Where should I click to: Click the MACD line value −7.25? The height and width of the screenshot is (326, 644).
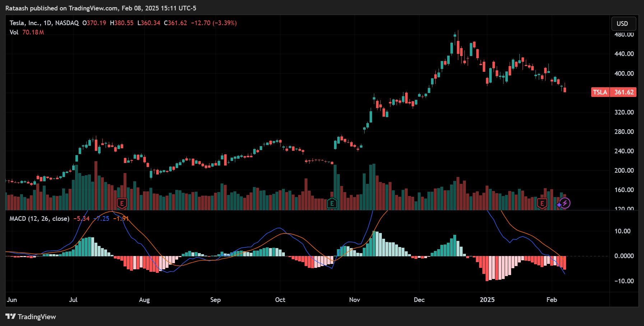coord(101,219)
